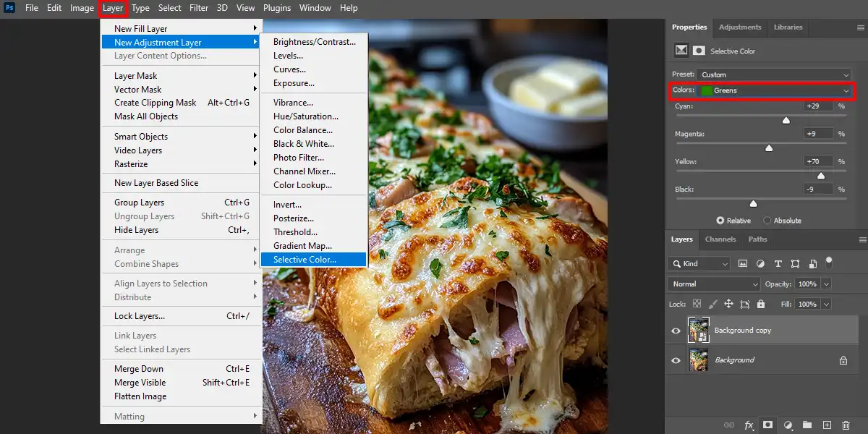Click the Cyan slider handle

pos(786,121)
